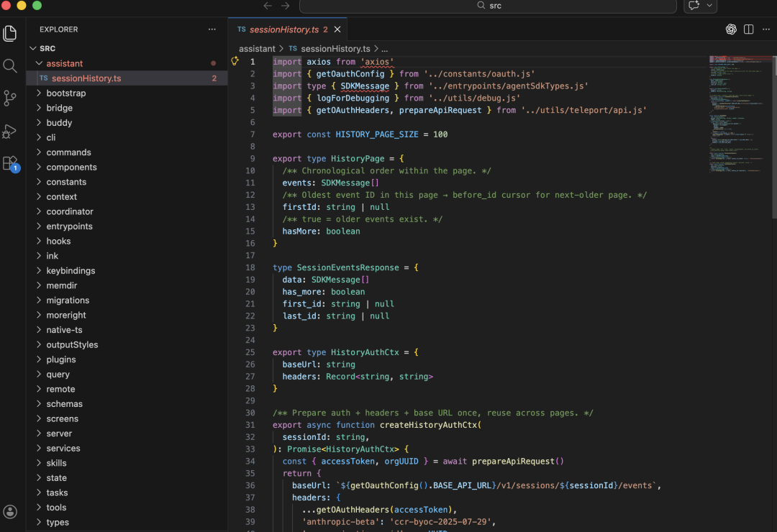Screen dimensions: 777x532
Task: Expand the entrypoints folder
Action: click(x=128, y=226)
